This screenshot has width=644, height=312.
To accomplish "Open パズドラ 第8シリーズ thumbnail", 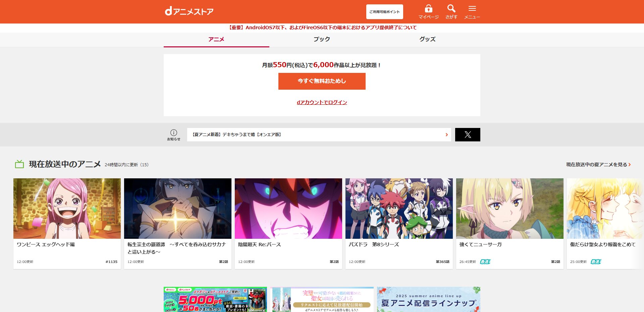I will 399,209.
